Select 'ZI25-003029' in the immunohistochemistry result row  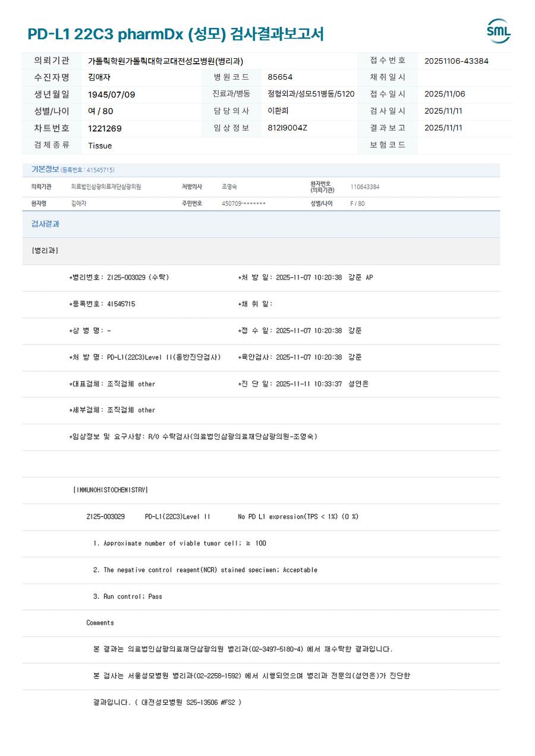(x=105, y=517)
